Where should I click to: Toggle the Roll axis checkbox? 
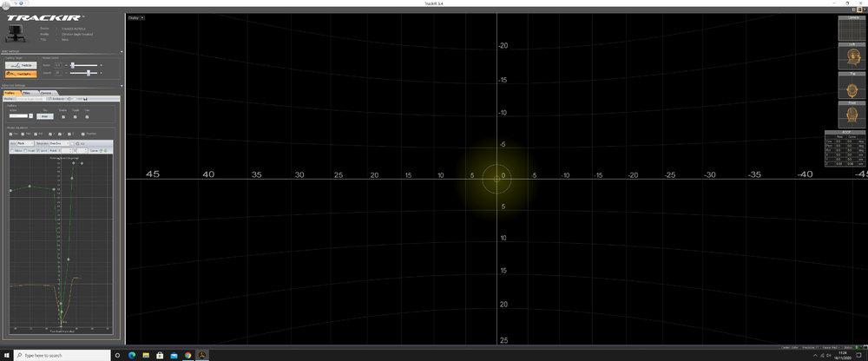[36, 134]
